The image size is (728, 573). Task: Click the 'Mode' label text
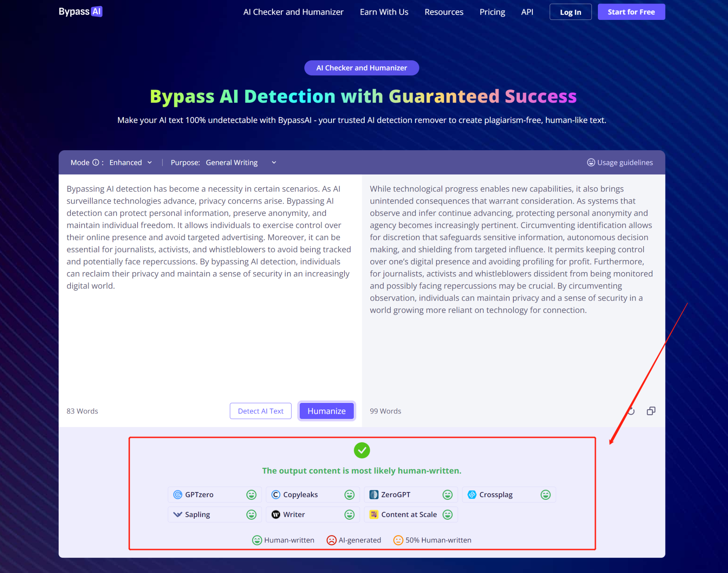(80, 162)
